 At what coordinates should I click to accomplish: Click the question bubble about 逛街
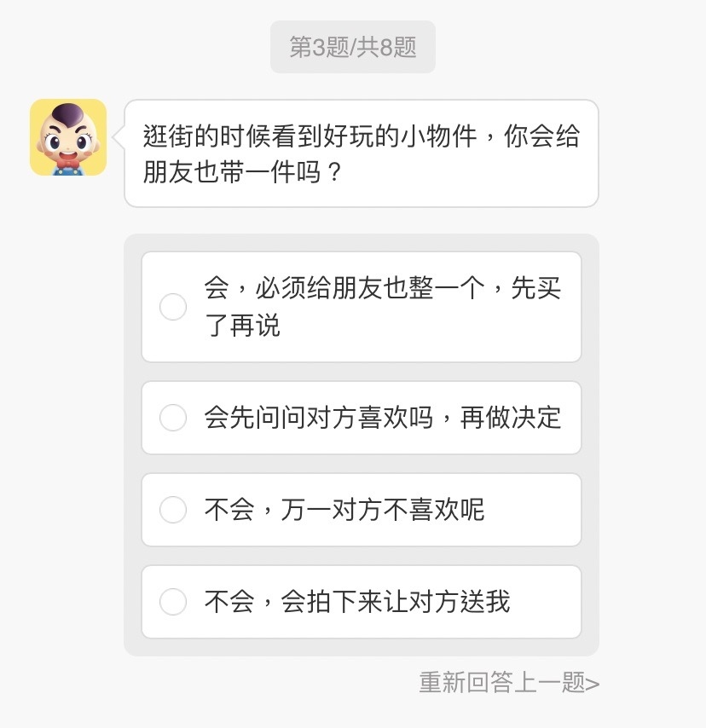362,153
